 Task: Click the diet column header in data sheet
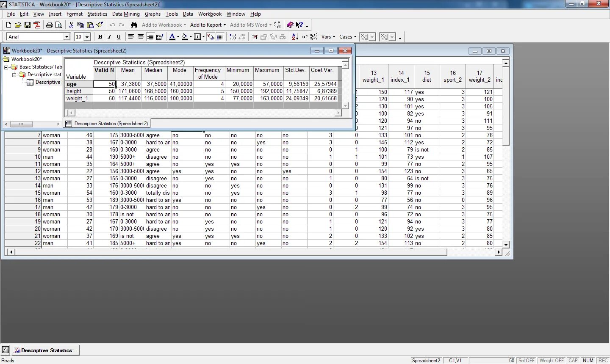point(427,76)
